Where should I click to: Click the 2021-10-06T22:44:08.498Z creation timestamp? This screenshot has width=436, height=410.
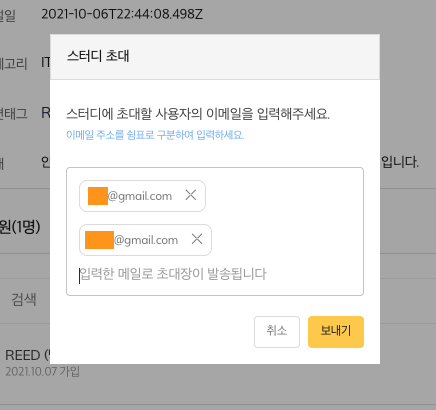click(x=122, y=14)
